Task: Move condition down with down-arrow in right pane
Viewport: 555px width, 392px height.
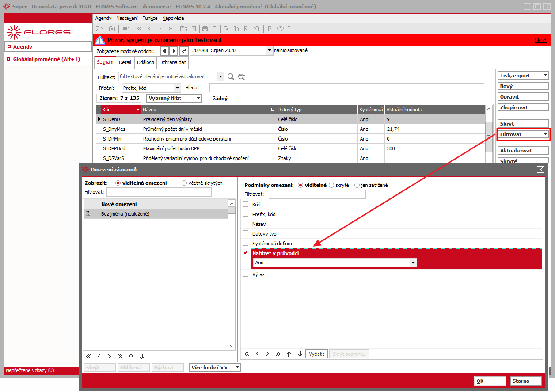Action: pyautogui.click(x=300, y=354)
